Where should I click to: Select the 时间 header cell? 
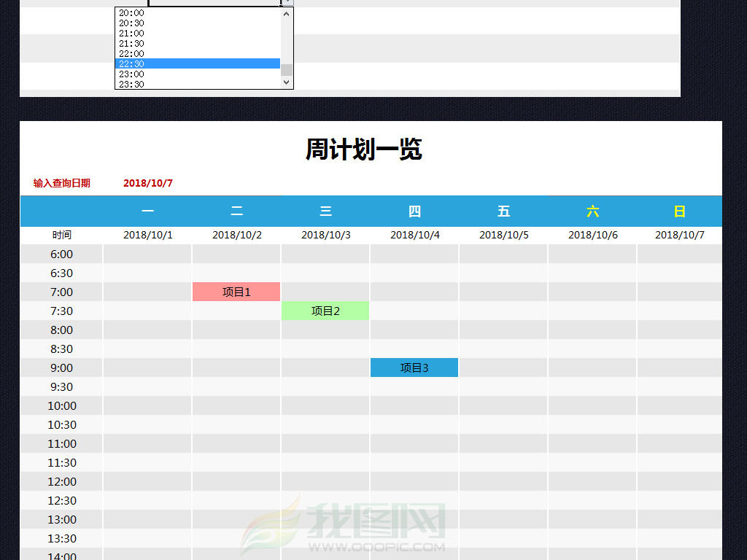(x=62, y=235)
